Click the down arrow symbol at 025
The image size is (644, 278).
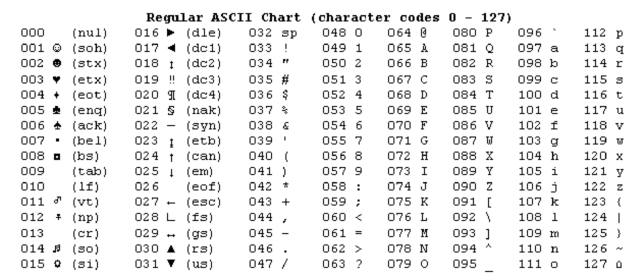coord(171,172)
